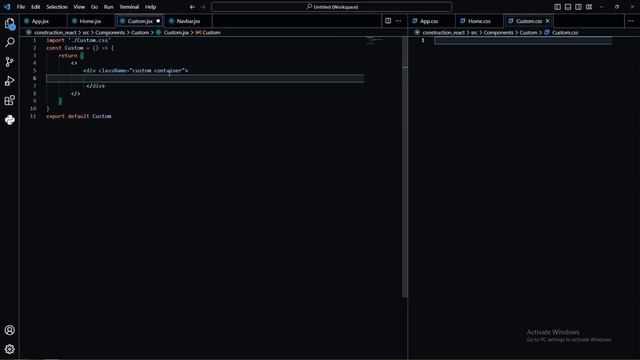Screen dimensions: 640x360
Task: Open the Search view in activity bar
Action: [9, 42]
